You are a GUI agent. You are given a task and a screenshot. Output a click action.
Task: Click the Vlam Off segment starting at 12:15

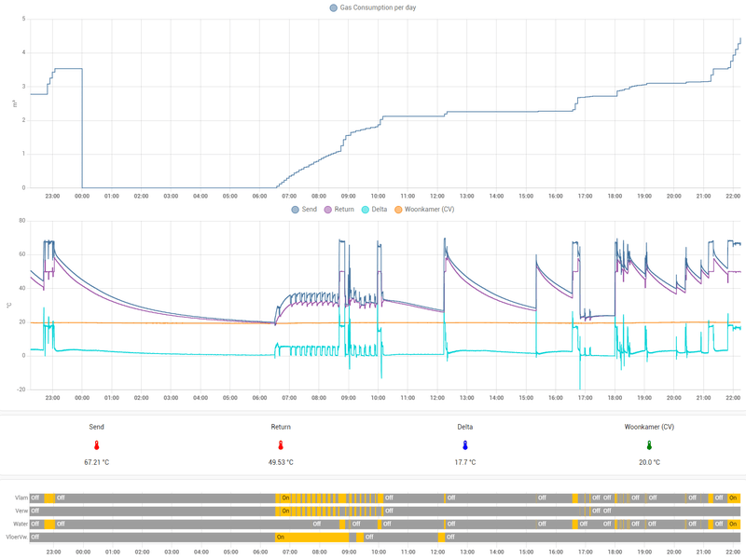click(x=491, y=498)
